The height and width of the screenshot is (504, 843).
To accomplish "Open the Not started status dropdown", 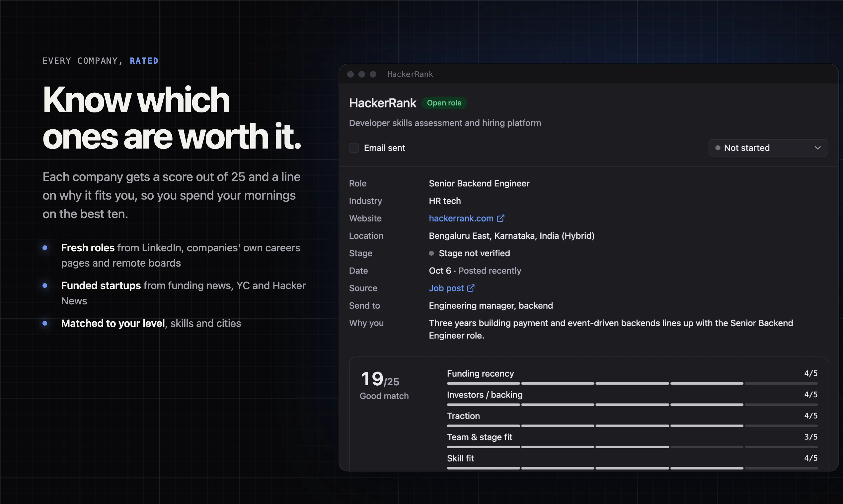I will 768,148.
